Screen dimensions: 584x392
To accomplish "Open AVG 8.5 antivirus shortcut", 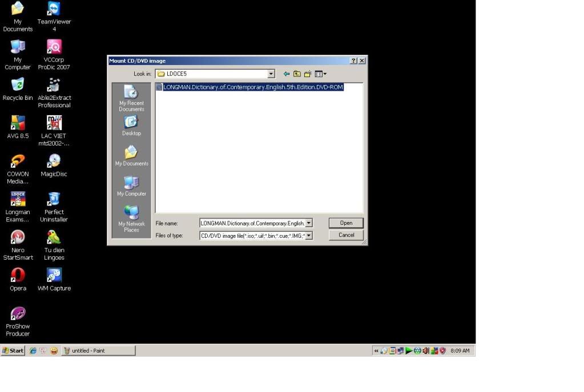I will point(18,127).
